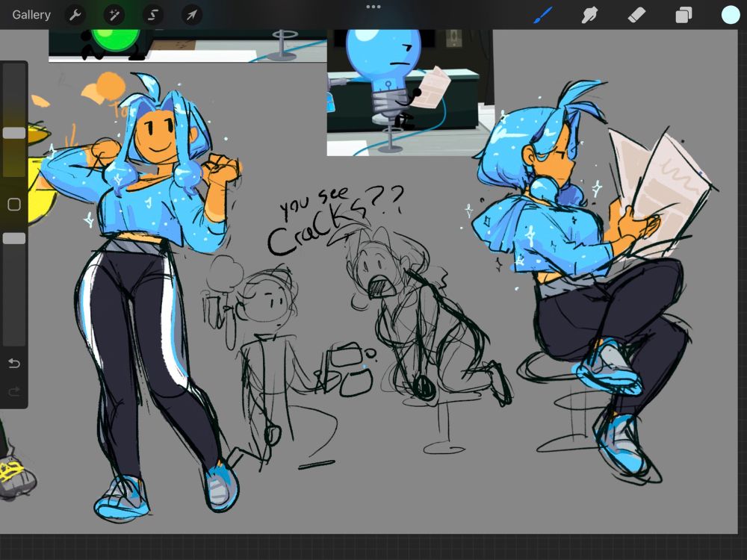This screenshot has width=747, height=560.
Task: Select the Brush tool
Action: point(542,15)
